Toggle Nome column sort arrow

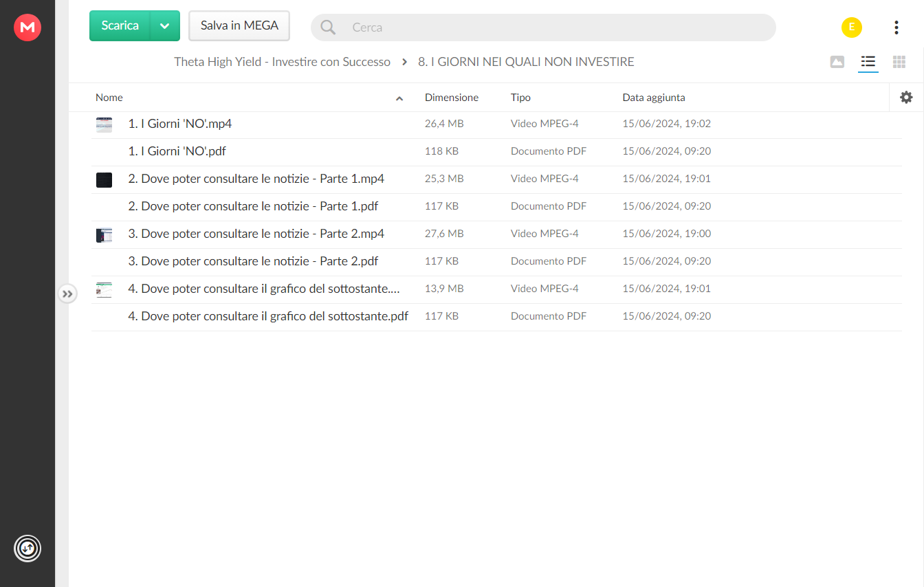[x=399, y=98]
